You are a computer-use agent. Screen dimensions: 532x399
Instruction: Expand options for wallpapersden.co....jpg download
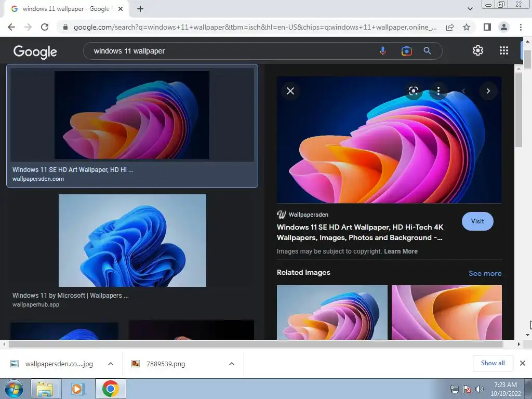(111, 364)
